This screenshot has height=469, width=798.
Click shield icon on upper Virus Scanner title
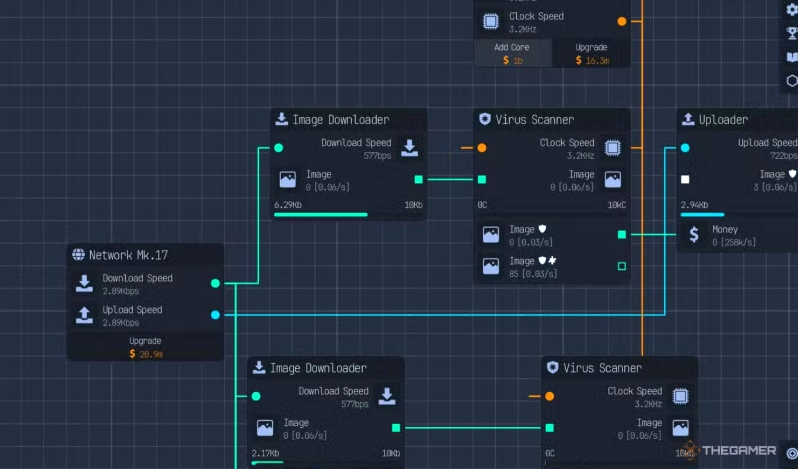(484, 119)
